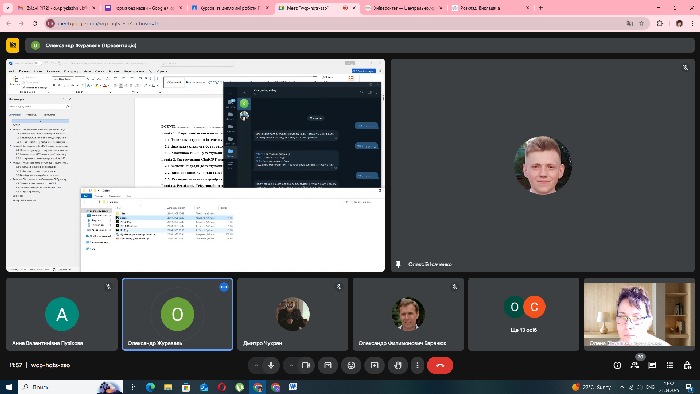Screen dimensions: 700x394
Task: Toggle closed captions button
Action: (328, 365)
